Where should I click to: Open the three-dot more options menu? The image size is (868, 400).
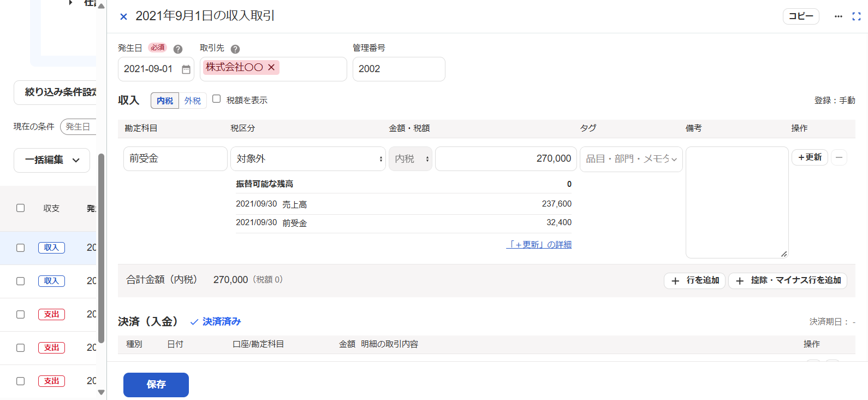(x=839, y=16)
